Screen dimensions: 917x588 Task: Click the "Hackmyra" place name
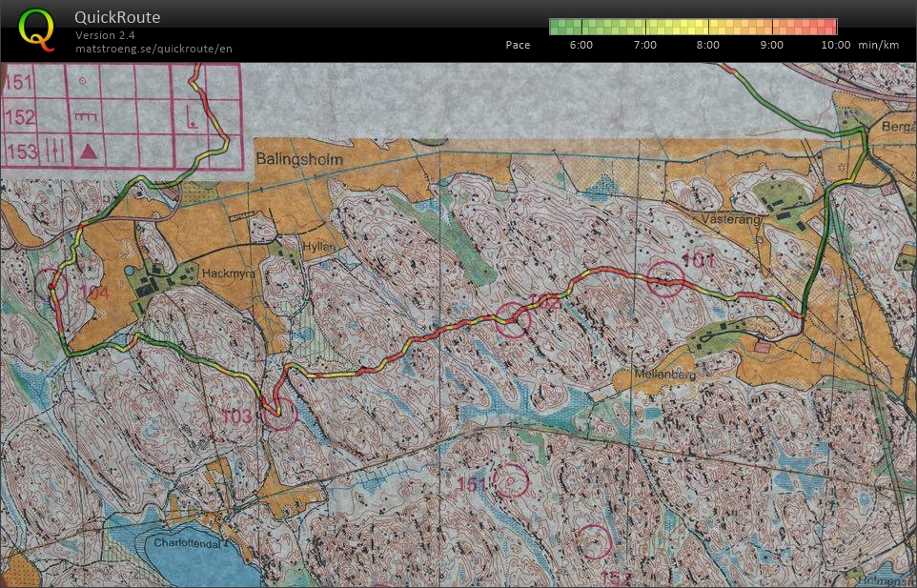(228, 273)
